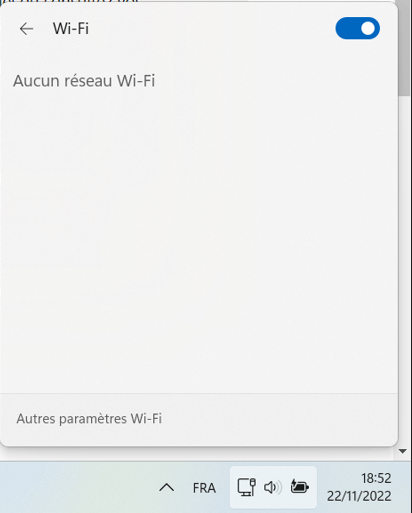
Task: Click the date 22/11/2022
Action: pyautogui.click(x=359, y=496)
